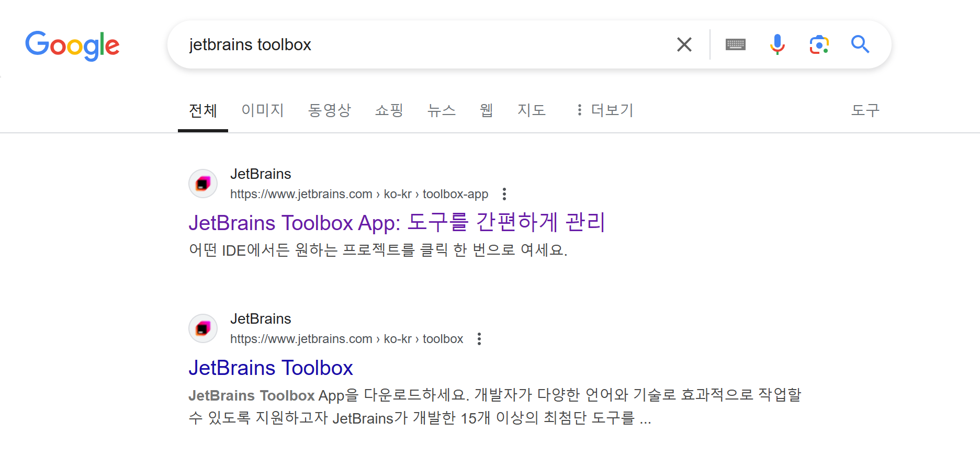Open the 'JetBrains Toolbox' result link
This screenshot has width=980, height=456.
coord(271,368)
